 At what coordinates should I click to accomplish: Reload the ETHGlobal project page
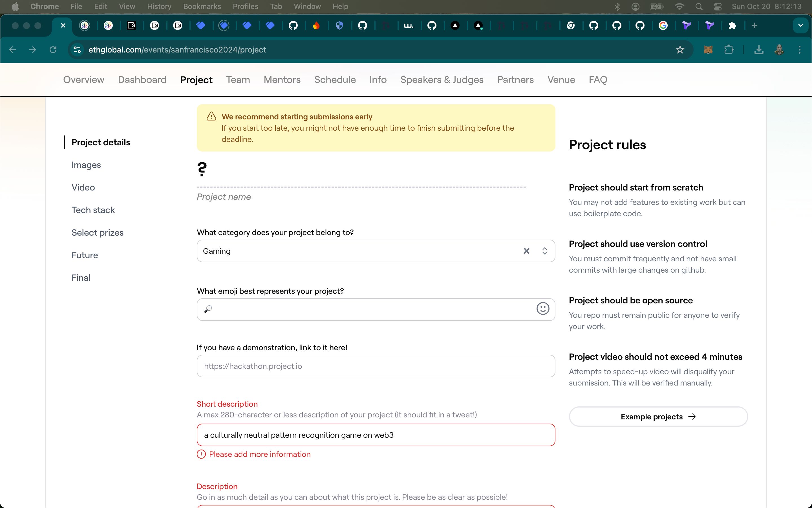[x=53, y=50]
